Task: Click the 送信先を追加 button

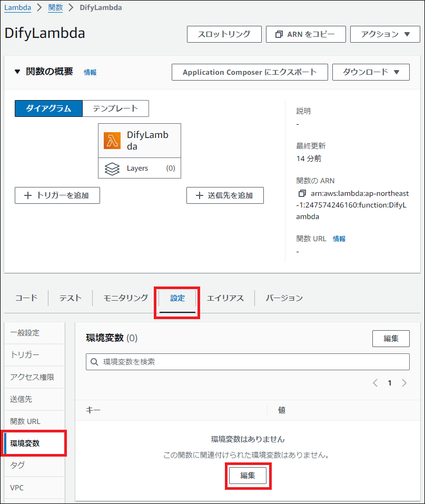Action: 225,195
